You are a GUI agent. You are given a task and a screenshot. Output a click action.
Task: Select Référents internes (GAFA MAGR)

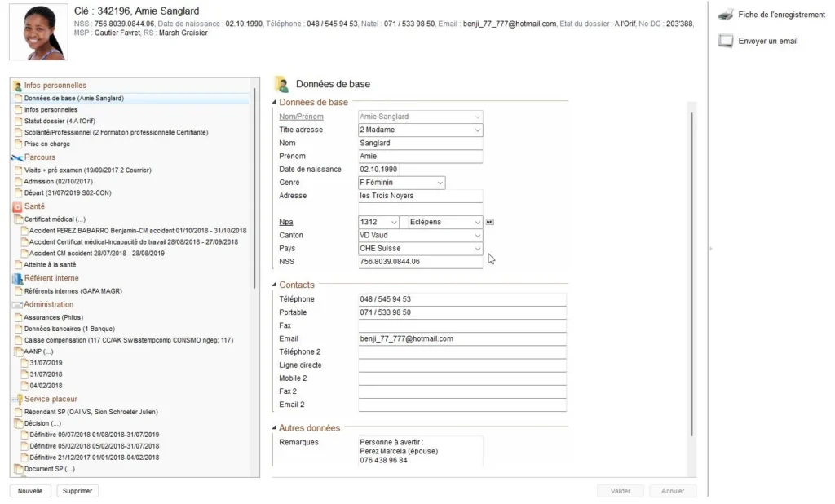point(73,291)
